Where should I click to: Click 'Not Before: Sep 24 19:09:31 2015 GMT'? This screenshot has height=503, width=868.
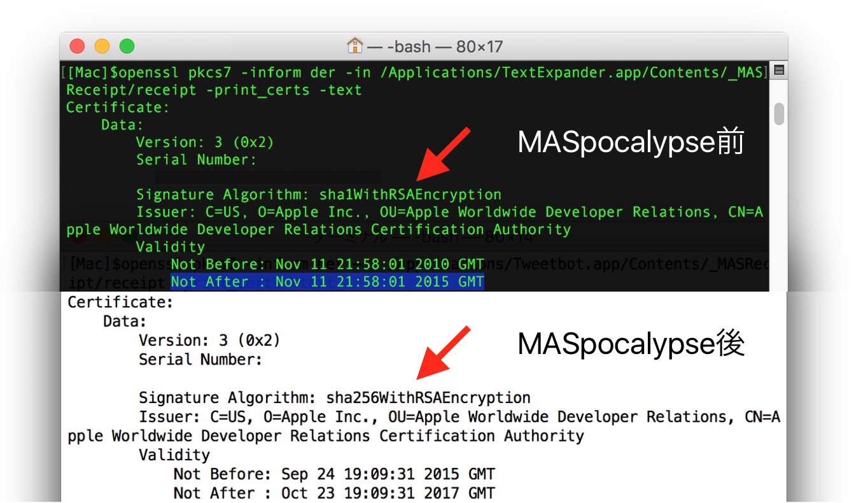(334, 474)
